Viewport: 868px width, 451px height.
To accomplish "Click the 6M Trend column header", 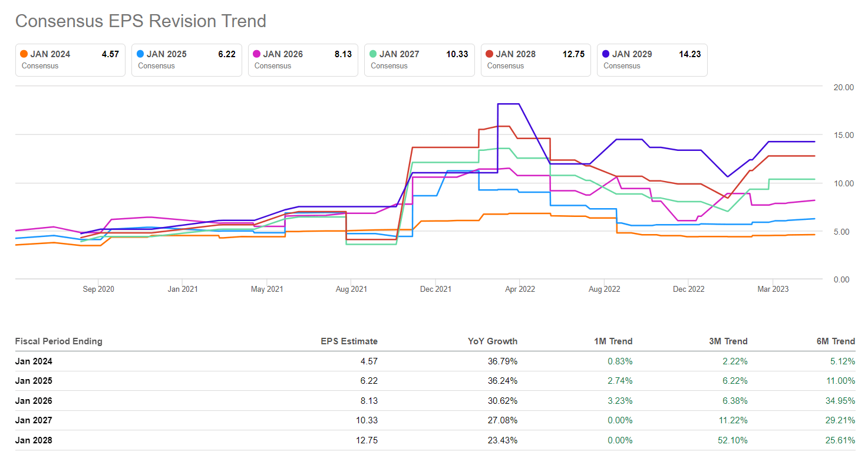I will (835, 341).
